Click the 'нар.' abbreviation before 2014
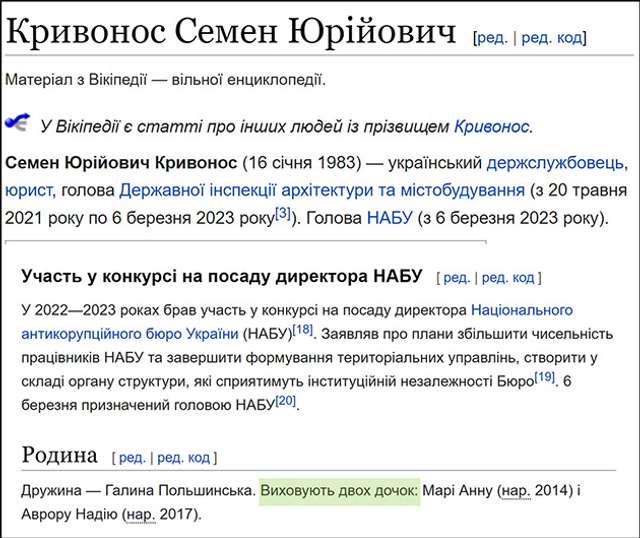The width and height of the screenshot is (640, 538). coord(518,491)
